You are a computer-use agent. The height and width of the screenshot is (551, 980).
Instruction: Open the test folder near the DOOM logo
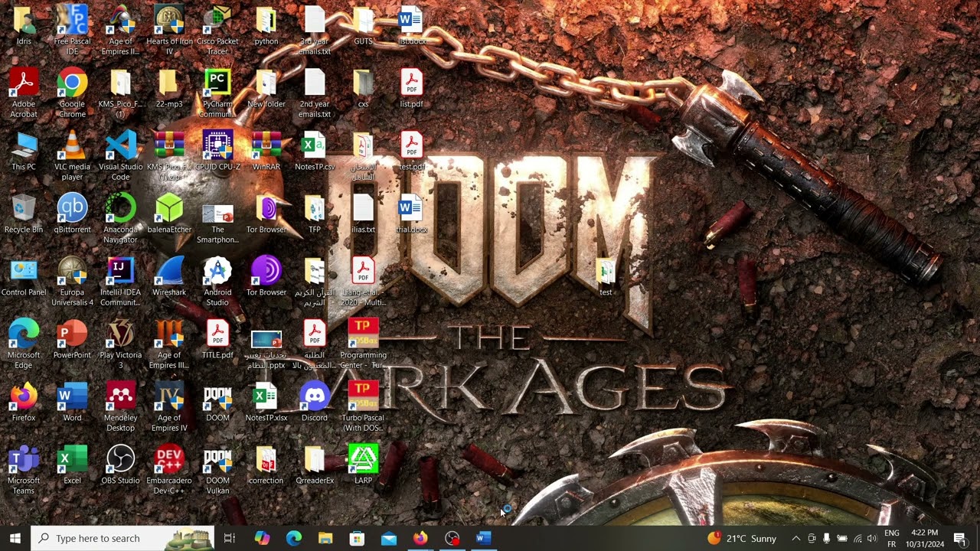coord(606,276)
